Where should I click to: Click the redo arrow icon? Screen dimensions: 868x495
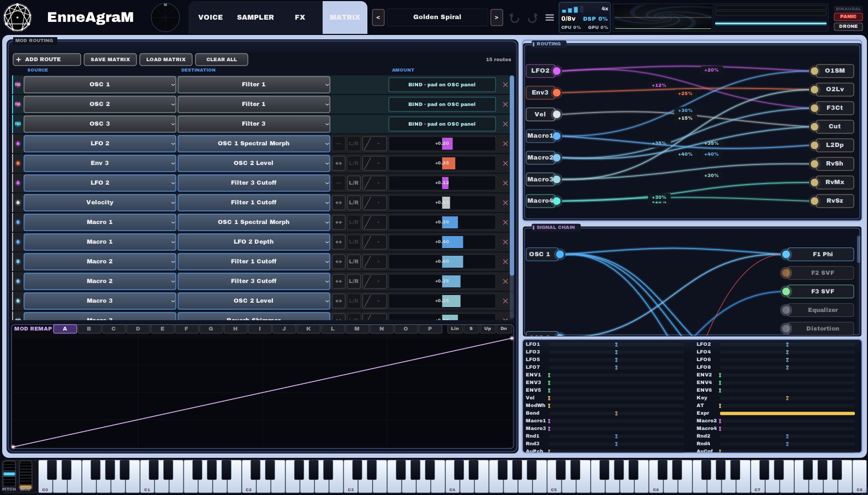click(x=532, y=17)
